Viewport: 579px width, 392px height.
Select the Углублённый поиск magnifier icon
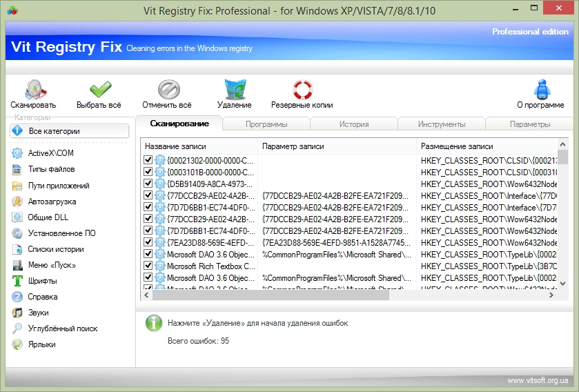[17, 329]
